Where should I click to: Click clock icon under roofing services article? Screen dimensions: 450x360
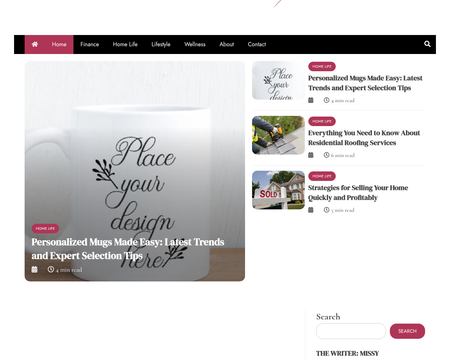coord(326,155)
